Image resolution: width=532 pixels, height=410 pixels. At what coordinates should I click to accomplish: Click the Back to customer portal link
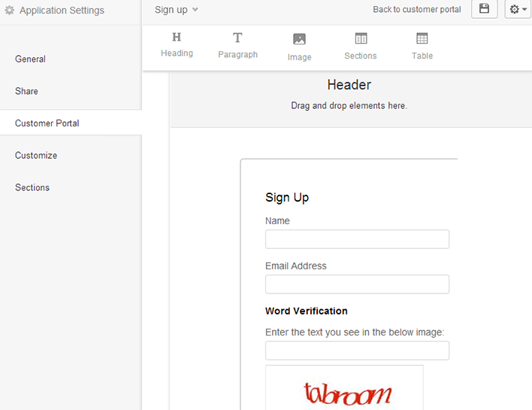[x=417, y=10]
